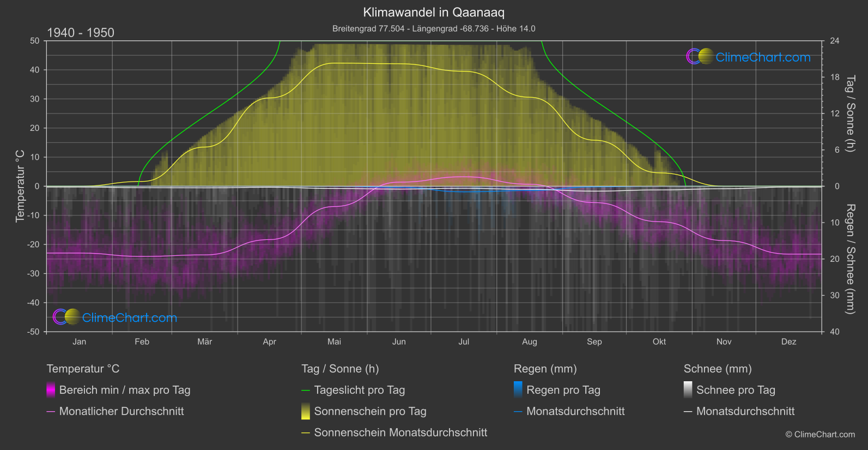The width and height of the screenshot is (868, 450).
Task: Click the ClimeChart.com logo icon bottom left
Action: [x=66, y=317]
